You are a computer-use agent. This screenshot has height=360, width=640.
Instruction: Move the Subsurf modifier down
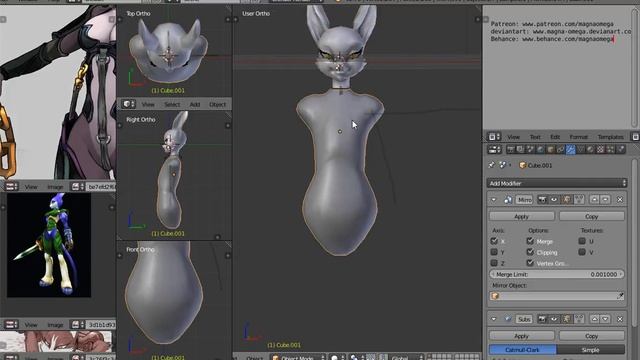(x=605, y=319)
